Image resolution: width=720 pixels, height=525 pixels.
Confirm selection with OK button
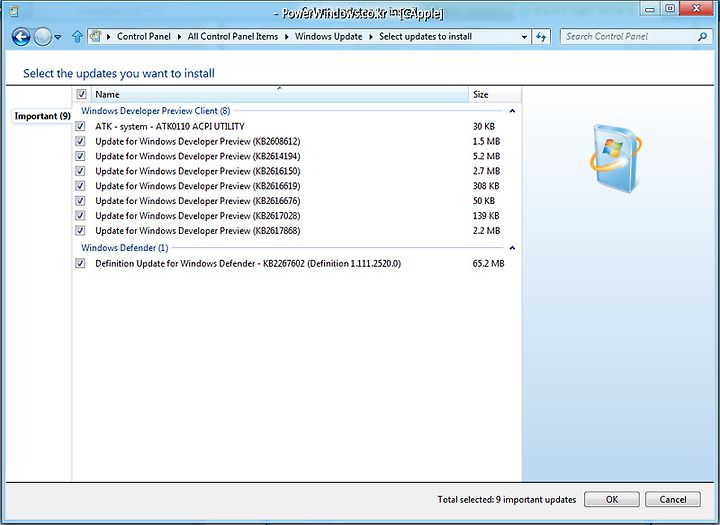coord(612,499)
